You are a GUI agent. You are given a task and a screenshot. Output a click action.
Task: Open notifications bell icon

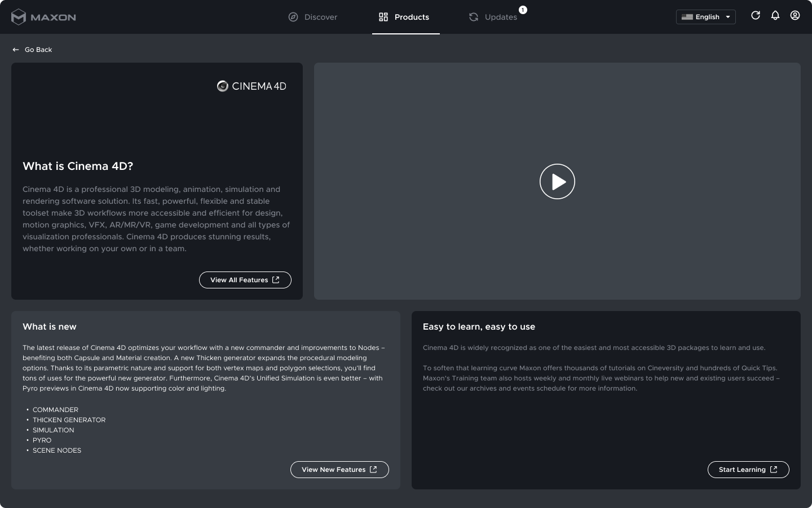(775, 15)
